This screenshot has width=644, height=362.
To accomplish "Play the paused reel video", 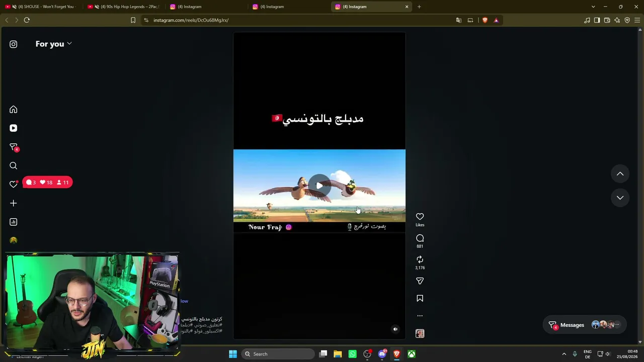I will coord(319,186).
